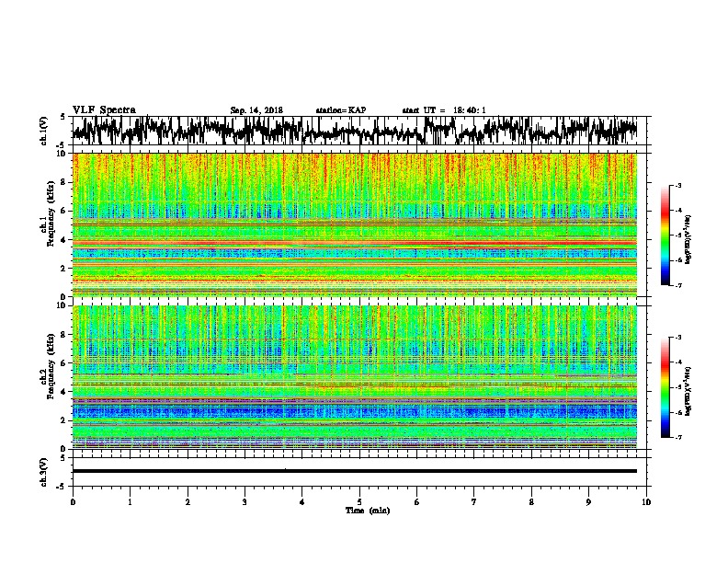Click the ch.1 PSD color scale bar
728x563 pixels.
tap(665, 236)
